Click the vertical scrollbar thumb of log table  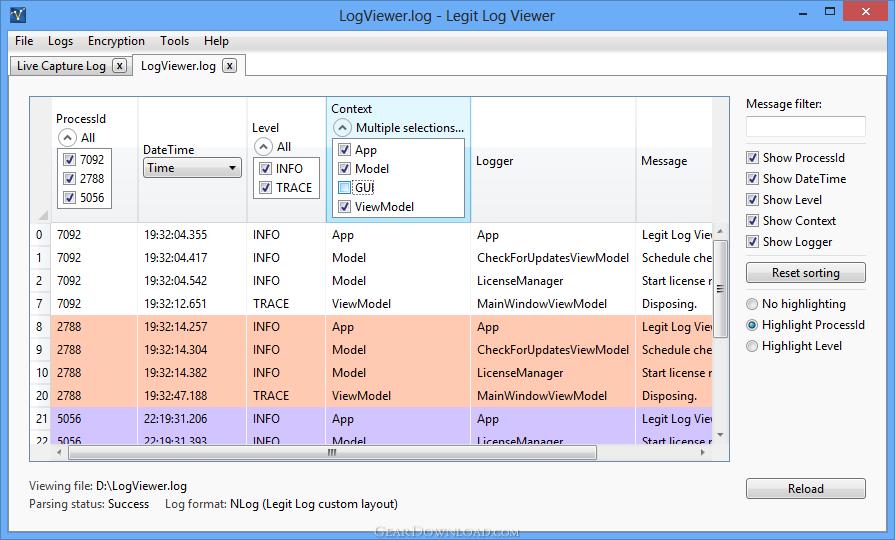point(720,289)
